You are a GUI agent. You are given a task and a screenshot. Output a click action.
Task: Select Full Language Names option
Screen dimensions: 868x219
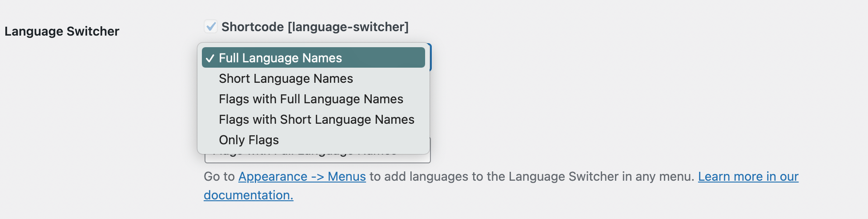point(313,58)
